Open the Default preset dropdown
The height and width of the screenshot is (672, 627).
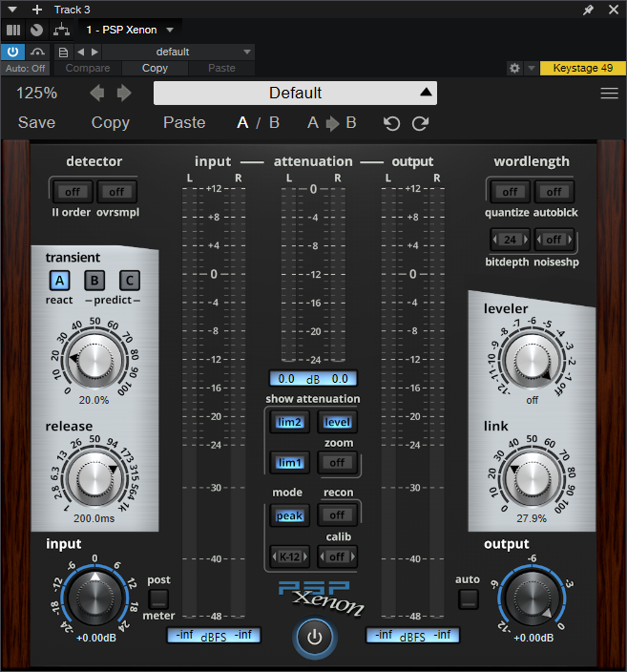pos(295,93)
